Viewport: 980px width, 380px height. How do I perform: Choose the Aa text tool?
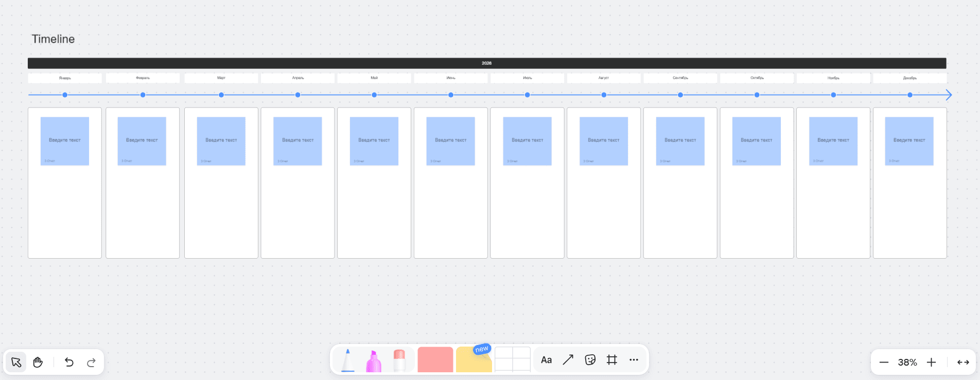click(546, 360)
